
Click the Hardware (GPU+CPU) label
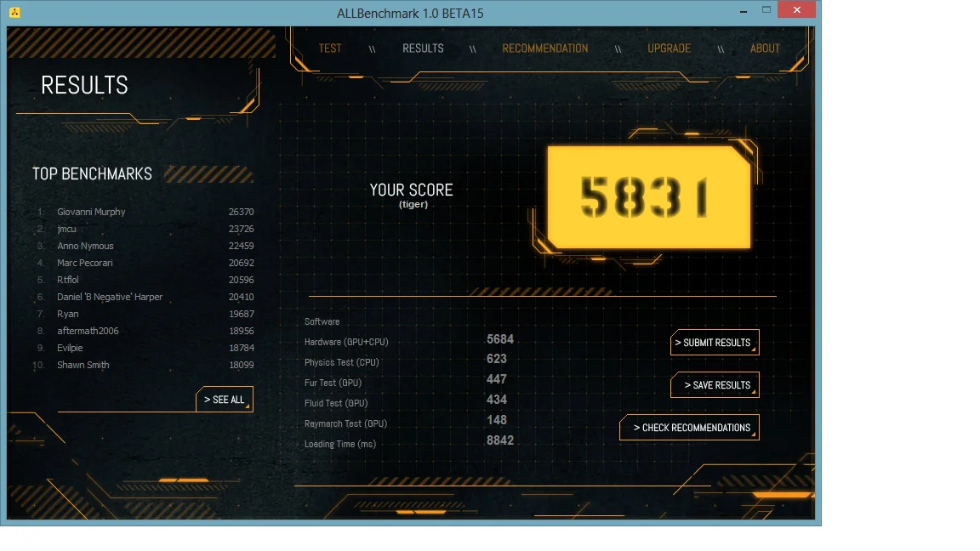point(346,342)
